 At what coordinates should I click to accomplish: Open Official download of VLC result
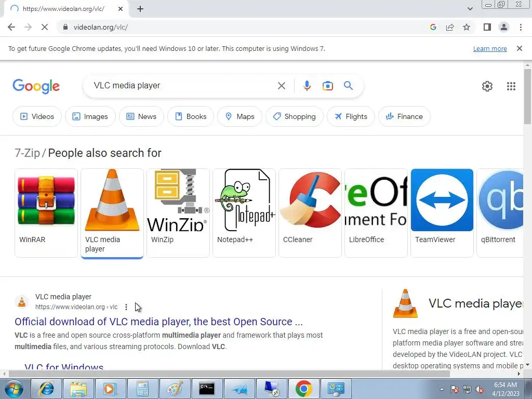coord(158,322)
